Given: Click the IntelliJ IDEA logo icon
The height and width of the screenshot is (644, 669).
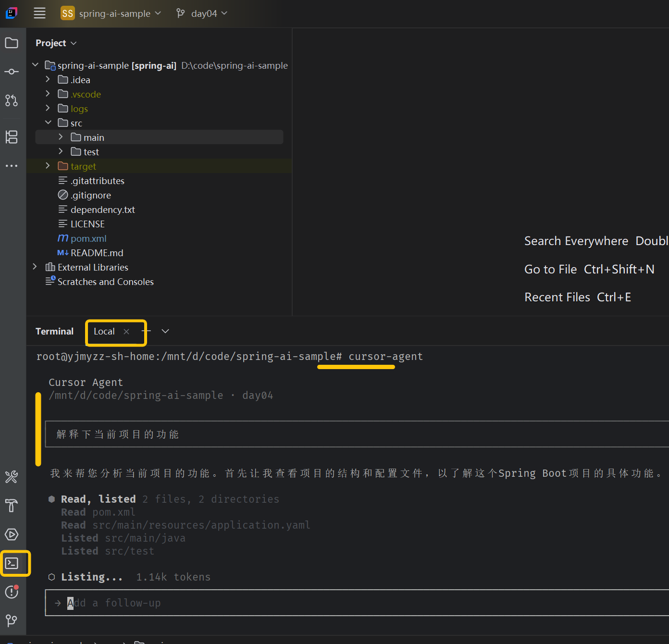Looking at the screenshot, I should [x=12, y=13].
